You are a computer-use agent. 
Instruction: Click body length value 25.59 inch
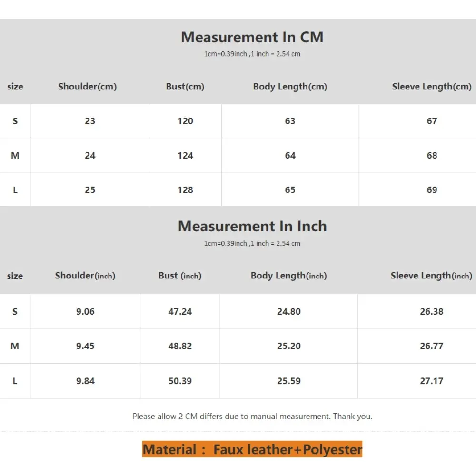289,381
